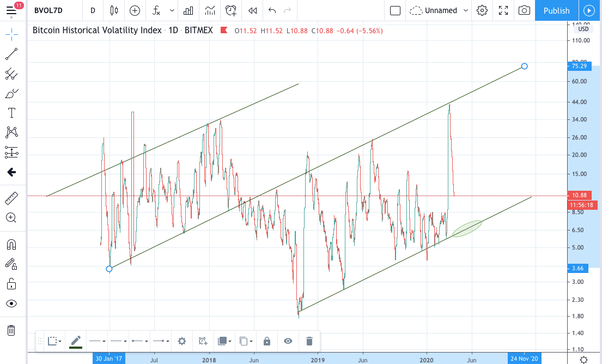Select the text annotation tool
The height and width of the screenshot is (364, 602).
11,113
